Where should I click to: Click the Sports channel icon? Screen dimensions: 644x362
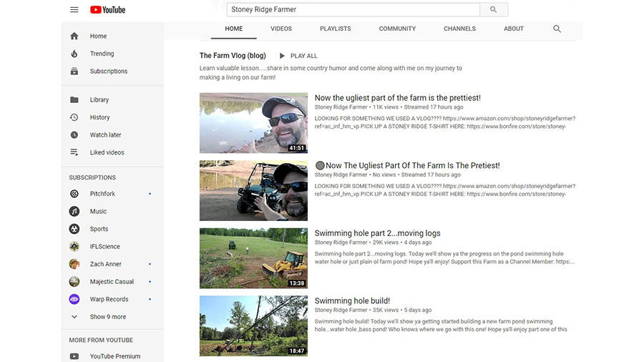[x=74, y=229]
